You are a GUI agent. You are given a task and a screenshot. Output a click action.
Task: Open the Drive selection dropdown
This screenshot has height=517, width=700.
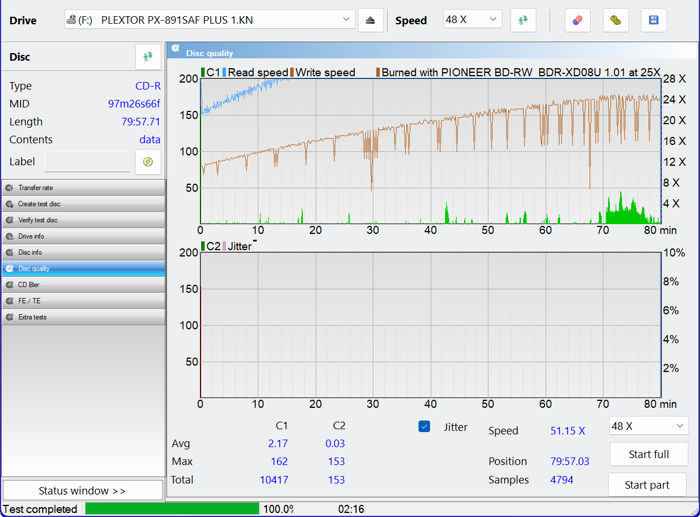(209, 20)
